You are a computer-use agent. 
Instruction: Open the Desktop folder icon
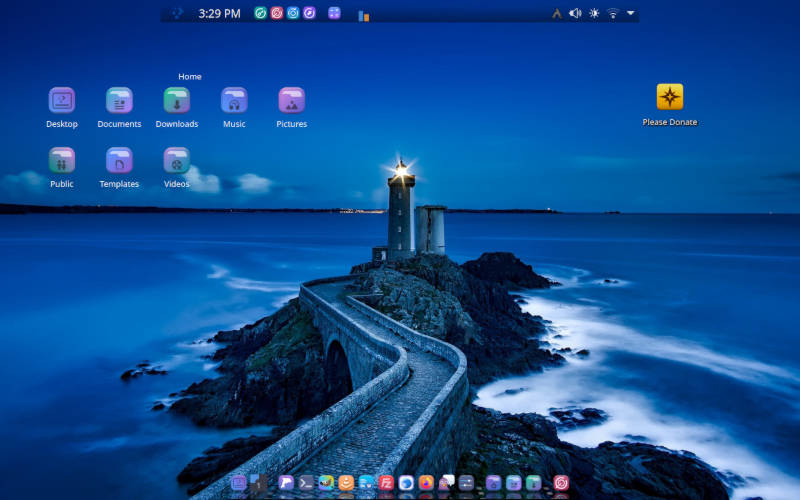click(x=62, y=101)
